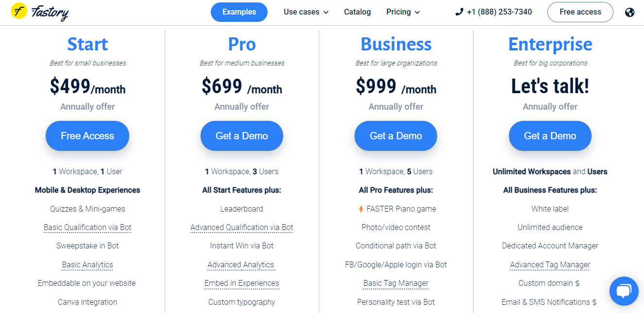
Task: Click the Fastory logo icon
Action: point(19,11)
